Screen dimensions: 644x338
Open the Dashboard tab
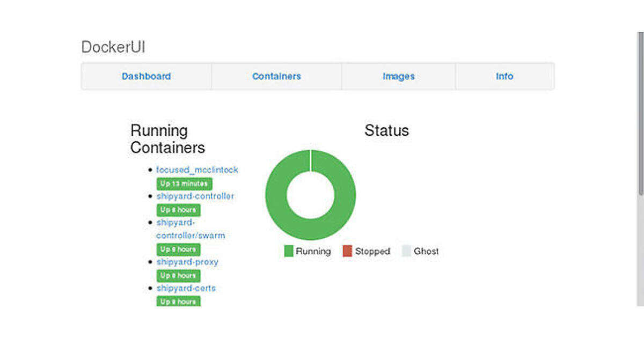[x=146, y=76]
